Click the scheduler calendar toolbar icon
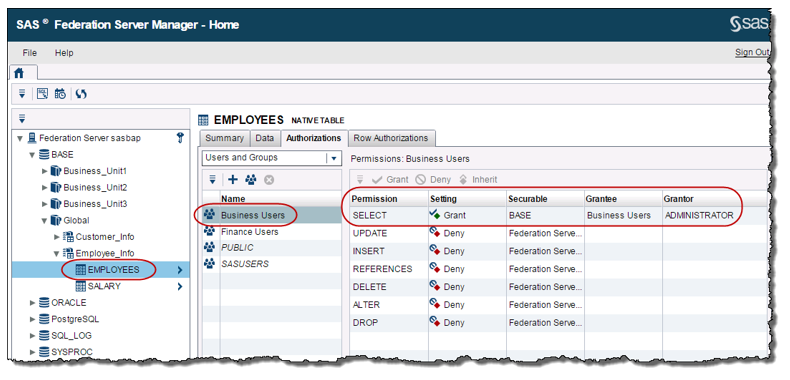Image resolution: width=790 pixels, height=380 pixels. 60,94
